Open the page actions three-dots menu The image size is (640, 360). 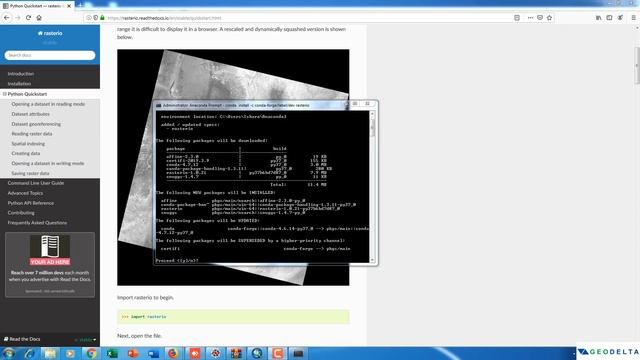[530, 18]
